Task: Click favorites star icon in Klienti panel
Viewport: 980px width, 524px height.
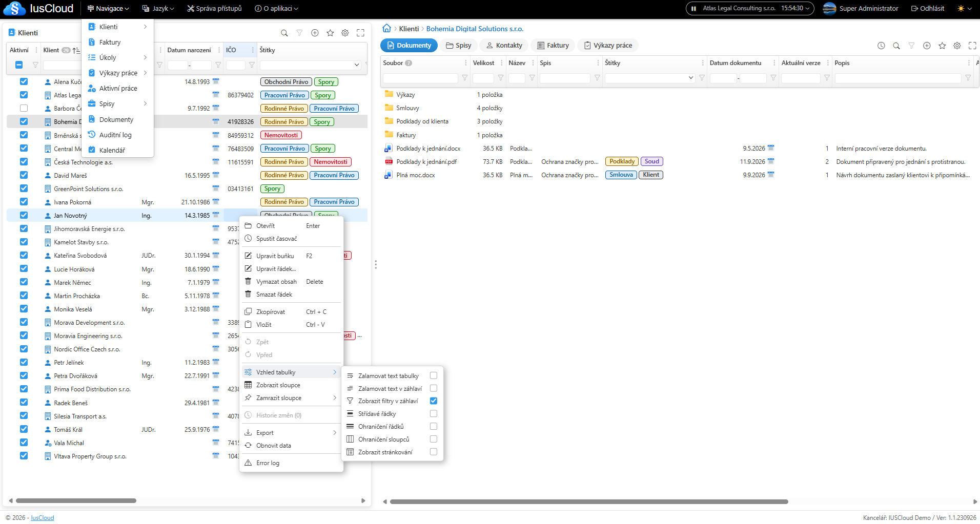Action: click(x=330, y=33)
